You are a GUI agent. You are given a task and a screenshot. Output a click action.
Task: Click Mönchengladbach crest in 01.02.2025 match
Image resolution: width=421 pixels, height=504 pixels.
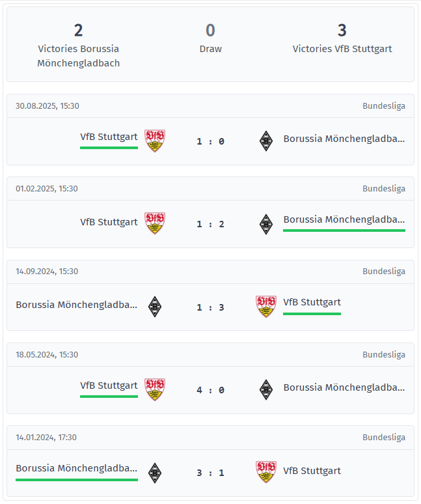265,223
